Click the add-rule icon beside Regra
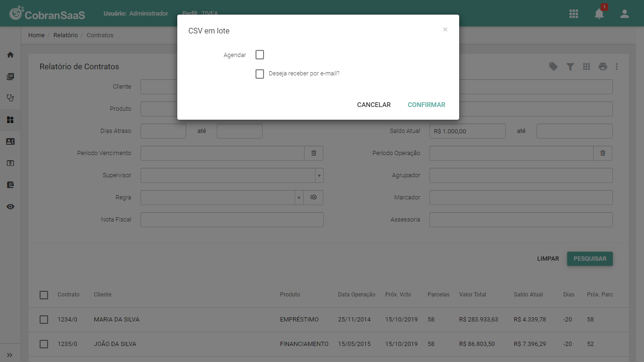This screenshot has height=362, width=644. tap(314, 197)
